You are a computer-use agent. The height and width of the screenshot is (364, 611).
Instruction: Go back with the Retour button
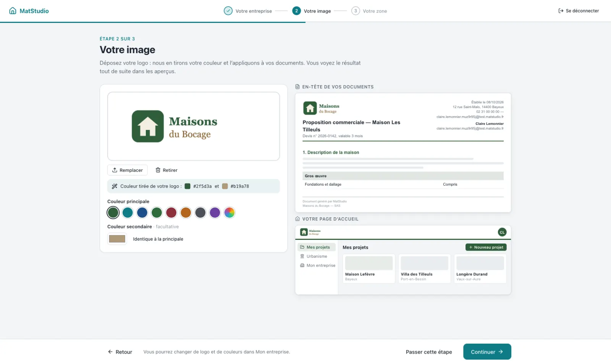click(x=120, y=352)
